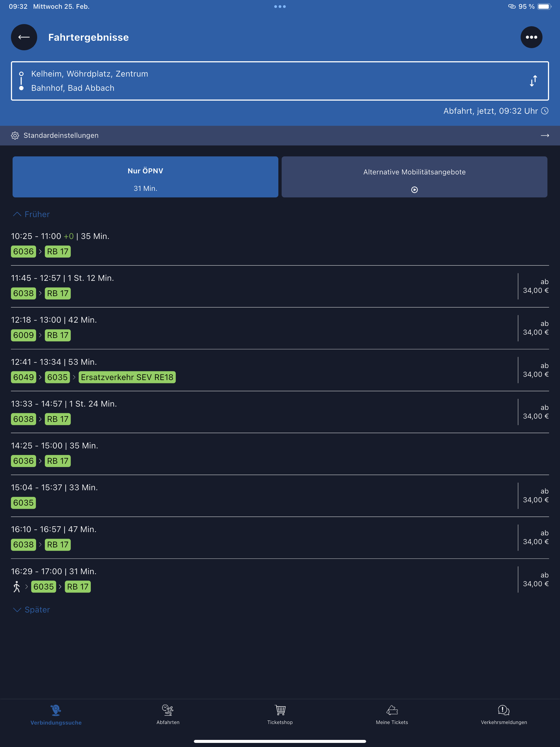Open Standardeinstellungen settings label

(x=61, y=135)
